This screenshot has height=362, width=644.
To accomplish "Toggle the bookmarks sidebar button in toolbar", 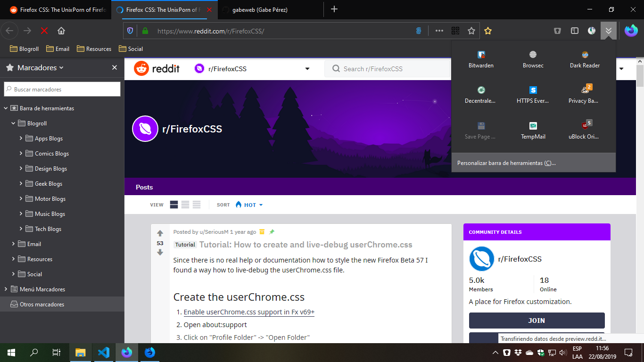I will 575,31.
